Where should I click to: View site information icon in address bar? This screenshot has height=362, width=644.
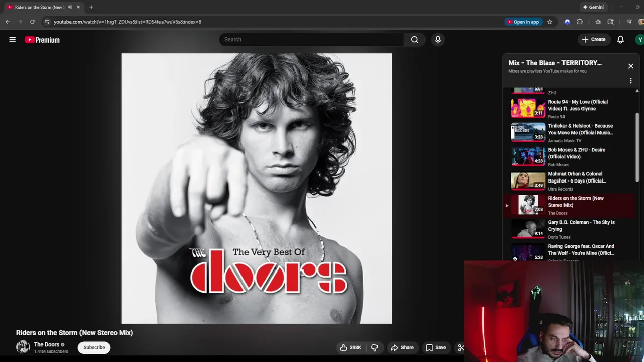(x=47, y=22)
